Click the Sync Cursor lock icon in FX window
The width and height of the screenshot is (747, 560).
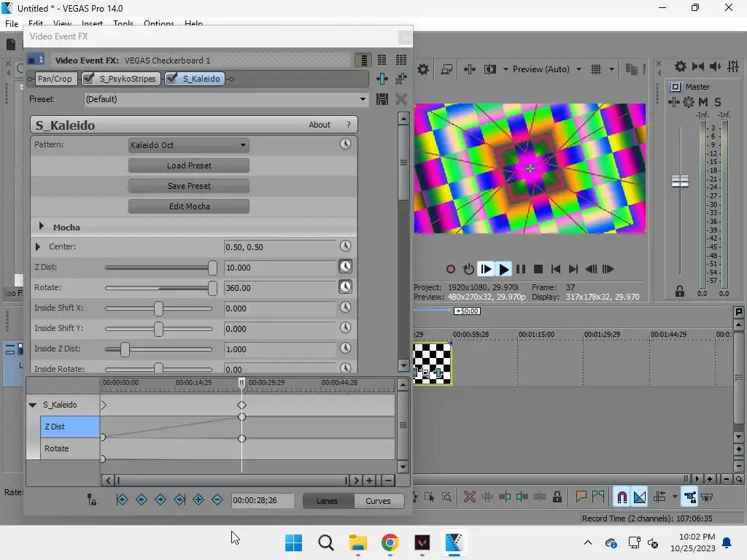91,499
